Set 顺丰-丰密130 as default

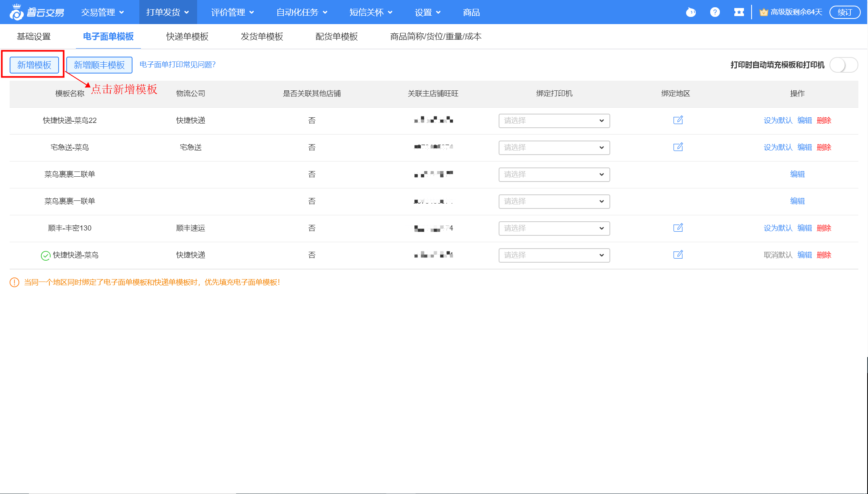pos(778,228)
